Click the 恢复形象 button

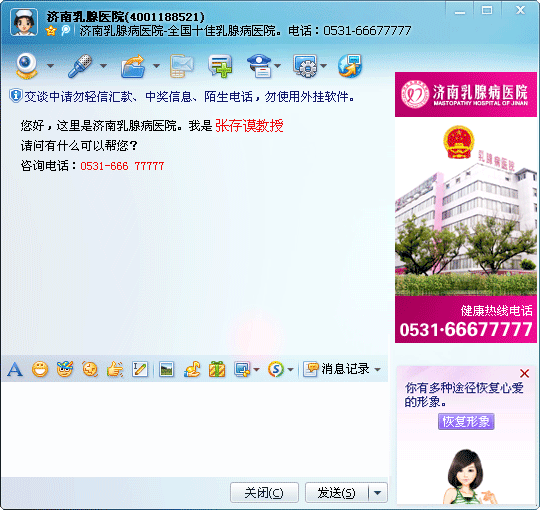point(466,421)
